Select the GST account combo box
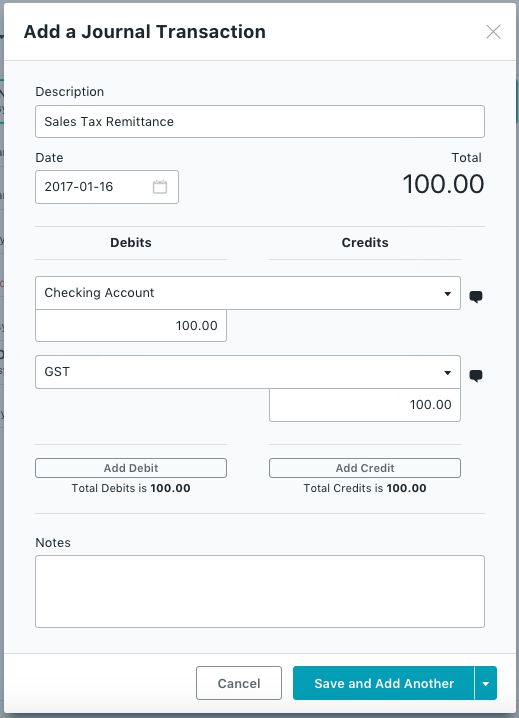519x718 pixels. 248,372
